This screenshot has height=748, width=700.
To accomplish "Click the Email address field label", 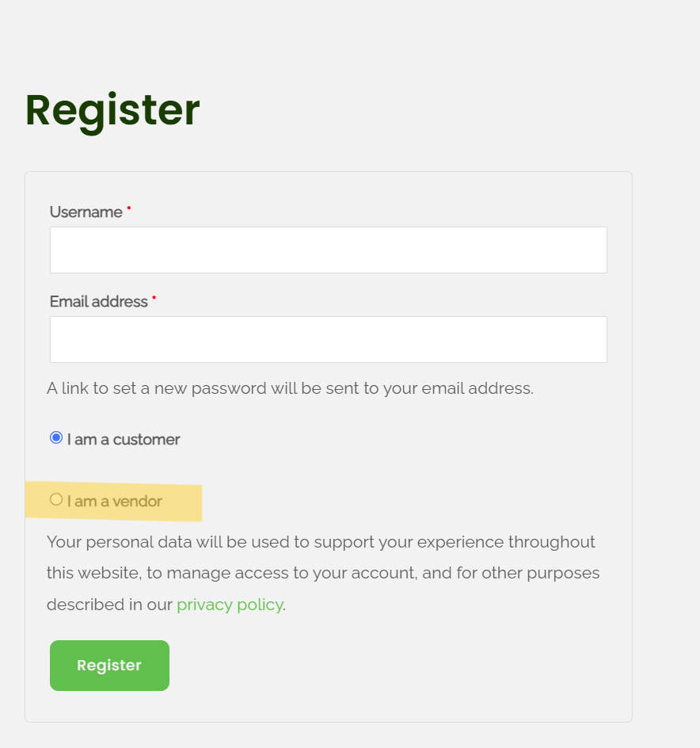I will click(97, 302).
